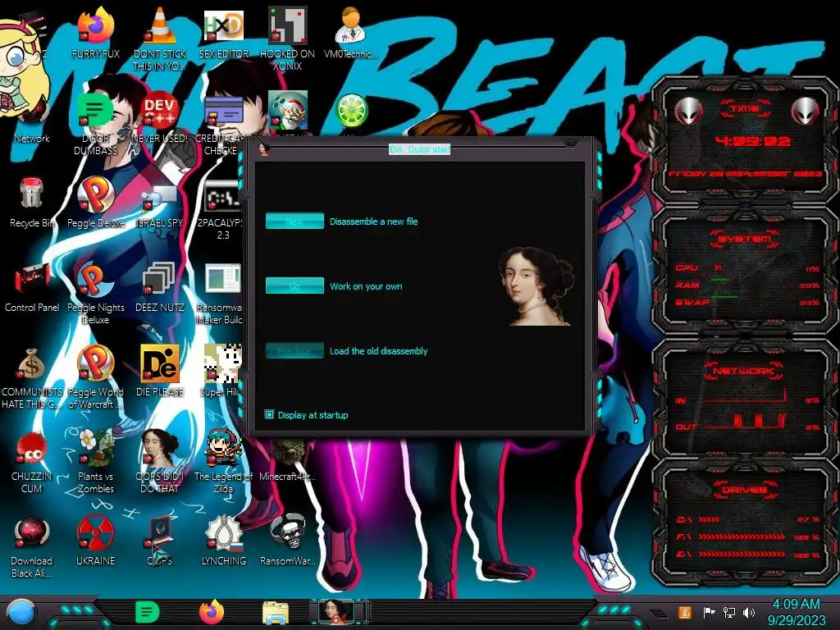Open File Explorer from the taskbar

[276, 614]
